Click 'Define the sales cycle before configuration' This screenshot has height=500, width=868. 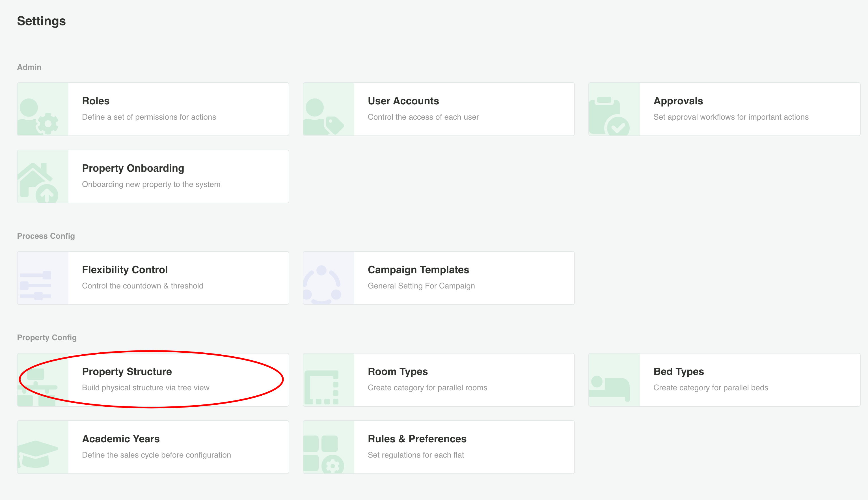(156, 455)
